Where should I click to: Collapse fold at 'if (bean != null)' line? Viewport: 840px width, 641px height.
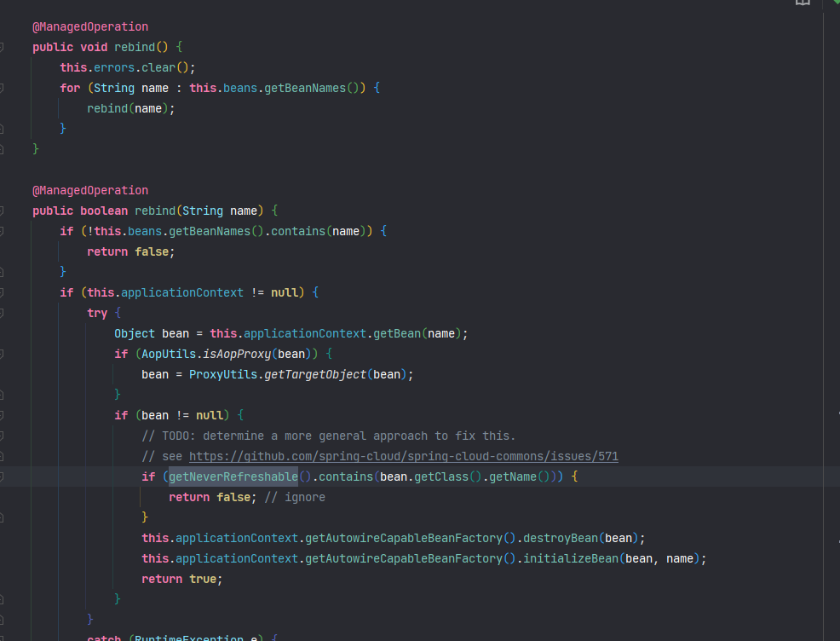point(2,415)
